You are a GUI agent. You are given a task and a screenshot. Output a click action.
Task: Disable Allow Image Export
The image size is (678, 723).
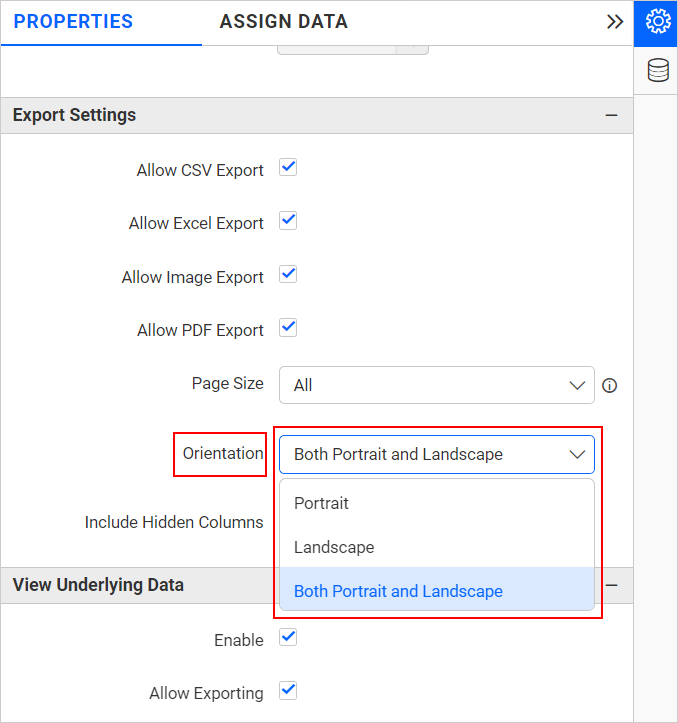tap(288, 274)
